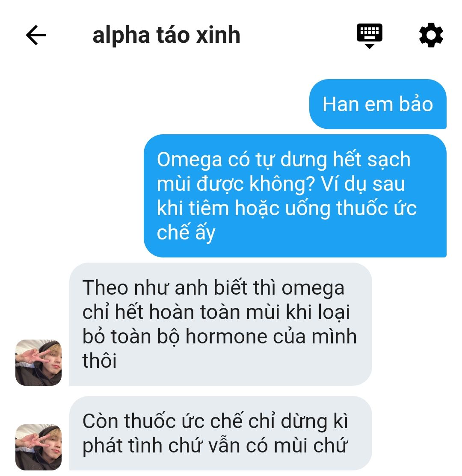The width and height of the screenshot is (462, 476).
Task: Go back using the left arrow
Action: pos(36,35)
